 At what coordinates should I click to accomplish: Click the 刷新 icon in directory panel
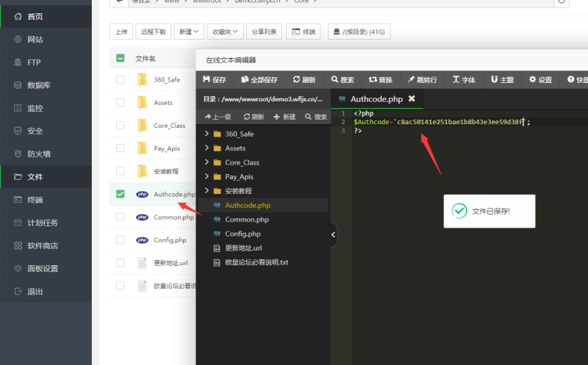point(247,117)
